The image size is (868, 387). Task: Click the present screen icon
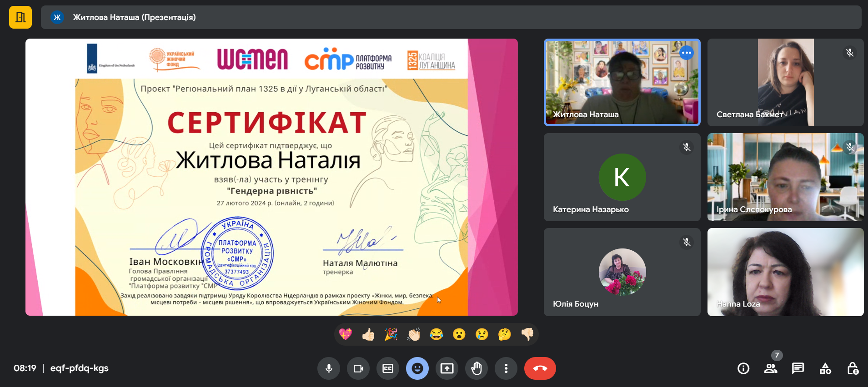point(447,368)
